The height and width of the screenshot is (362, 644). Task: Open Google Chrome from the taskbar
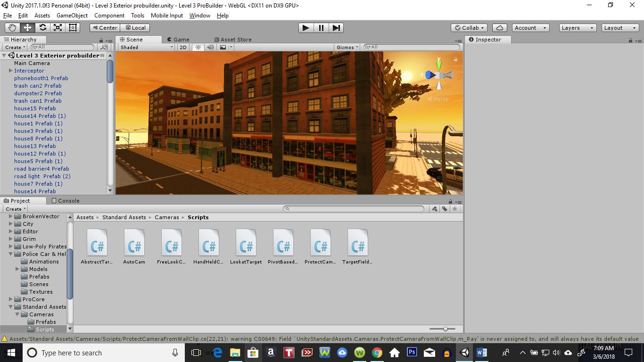coord(377,353)
